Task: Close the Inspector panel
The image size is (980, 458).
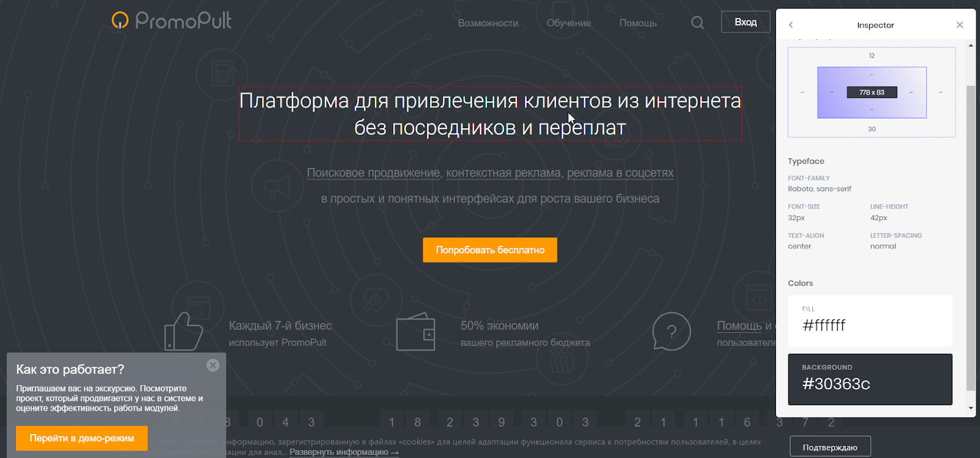Action: [960, 25]
